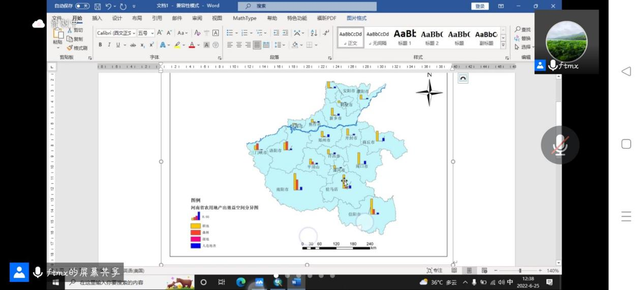Click the Windows taskbar search box

coord(112,282)
